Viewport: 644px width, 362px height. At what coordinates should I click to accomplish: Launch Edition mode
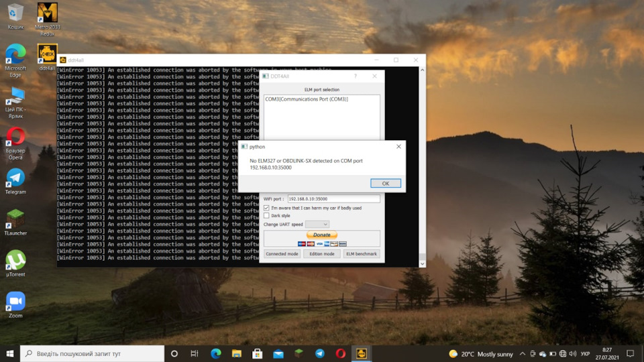point(322,254)
